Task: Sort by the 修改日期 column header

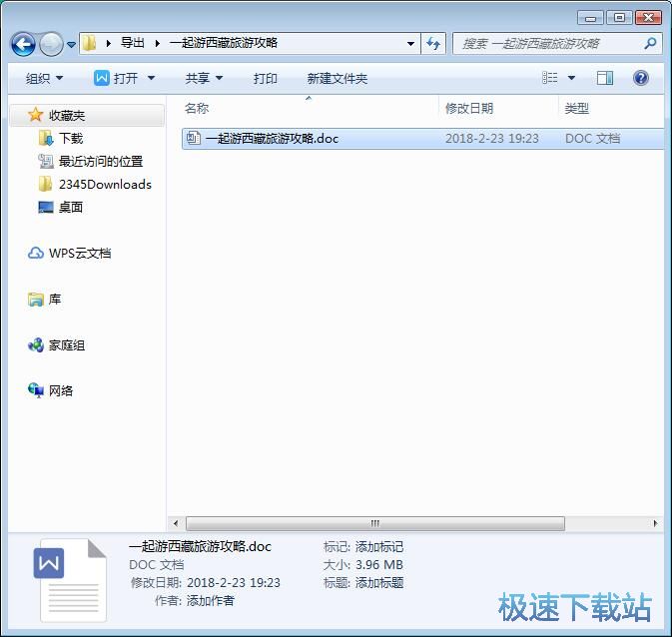Action: (x=469, y=109)
